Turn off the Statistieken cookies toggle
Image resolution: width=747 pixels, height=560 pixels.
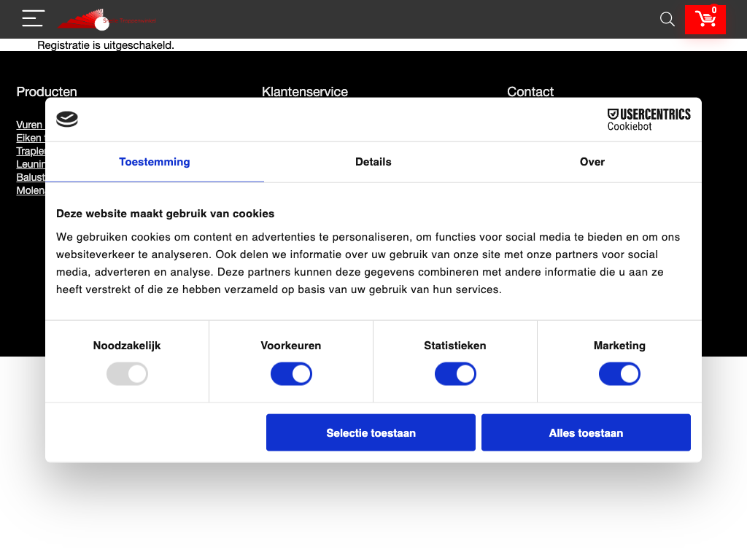pyautogui.click(x=455, y=375)
